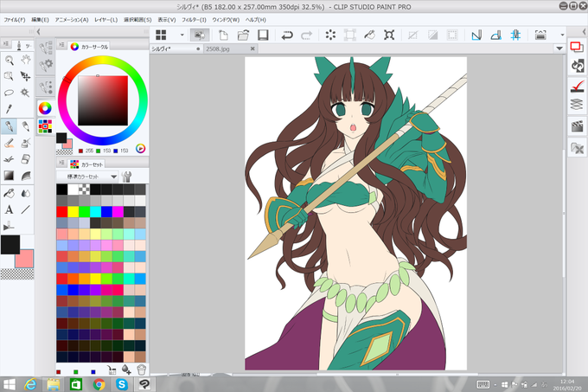Activate the large transparent color box
This screenshot has height=392, width=588.
point(17,274)
